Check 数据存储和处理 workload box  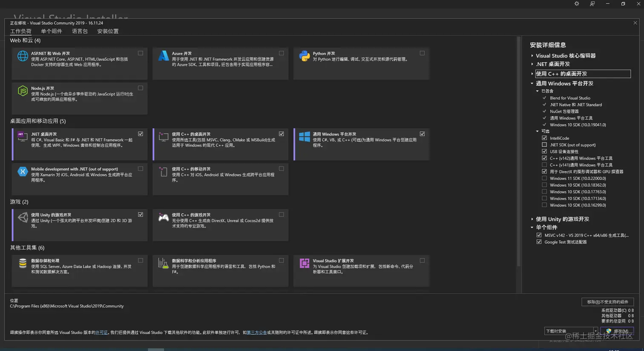click(141, 261)
